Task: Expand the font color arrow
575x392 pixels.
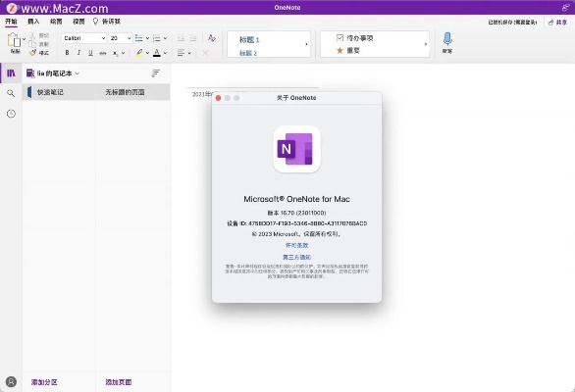Action: [x=165, y=53]
